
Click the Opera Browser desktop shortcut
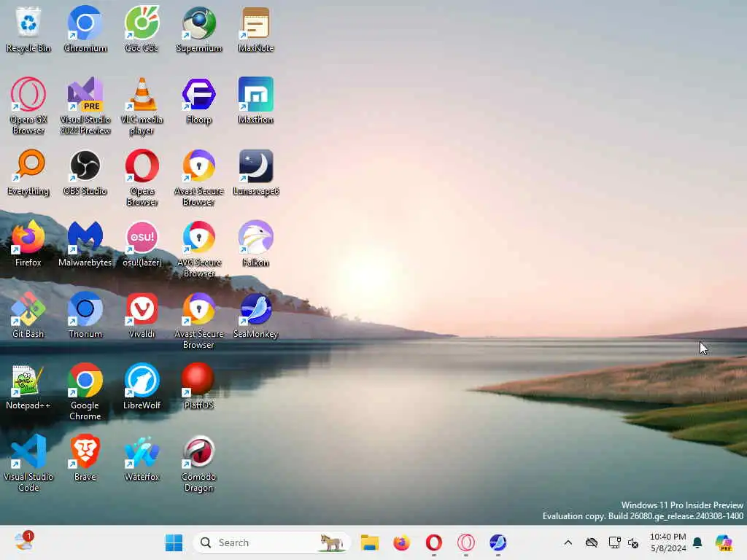pyautogui.click(x=142, y=178)
